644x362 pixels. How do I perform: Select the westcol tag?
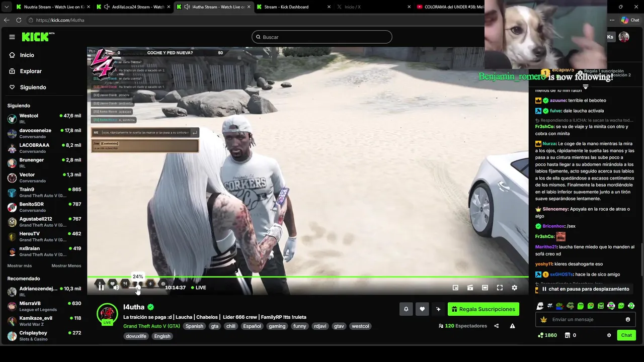click(360, 326)
